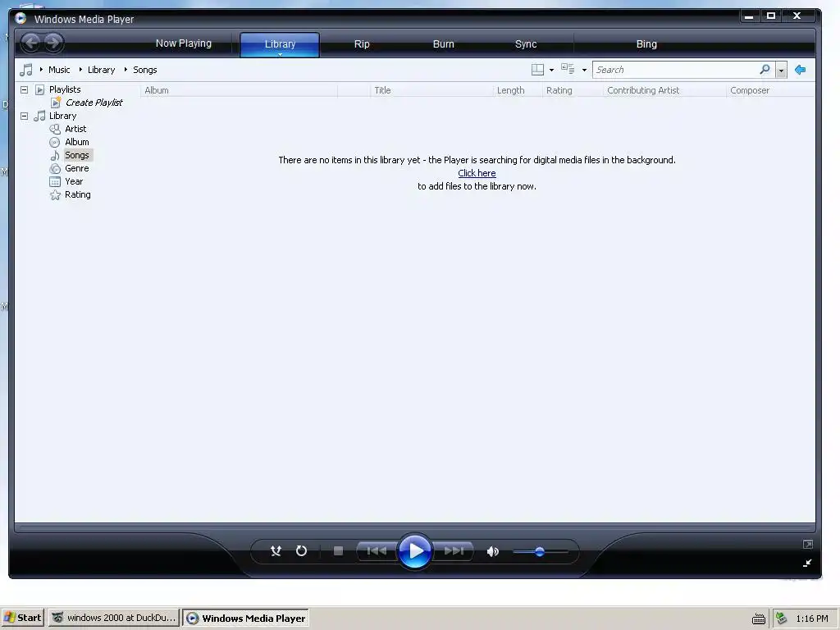Screen dimensions: 840x630
Task: Open the Library tab dropdown arrow
Action: click(280, 54)
